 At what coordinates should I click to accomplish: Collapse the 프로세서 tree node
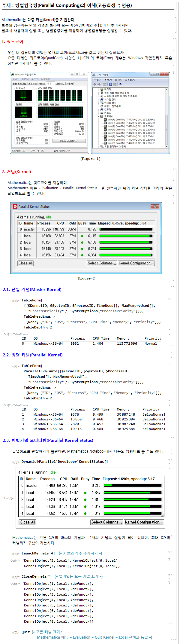click(98, 116)
